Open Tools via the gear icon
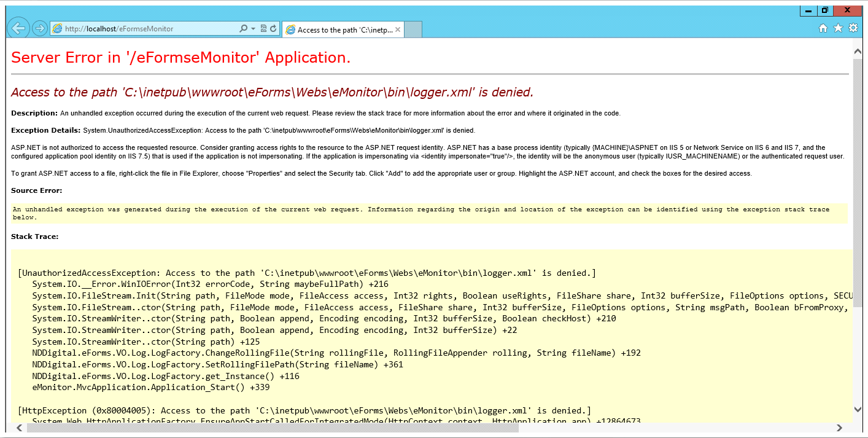 point(854,28)
